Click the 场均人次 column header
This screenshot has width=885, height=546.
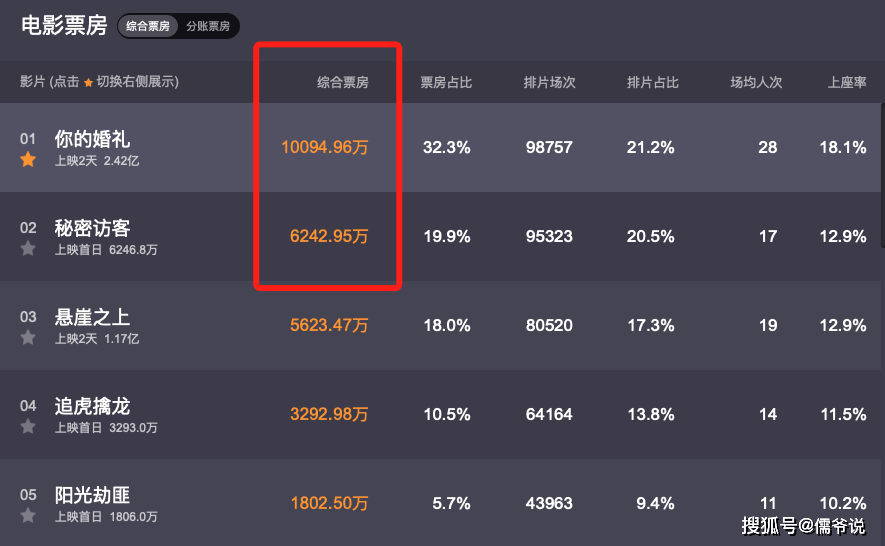[x=756, y=82]
